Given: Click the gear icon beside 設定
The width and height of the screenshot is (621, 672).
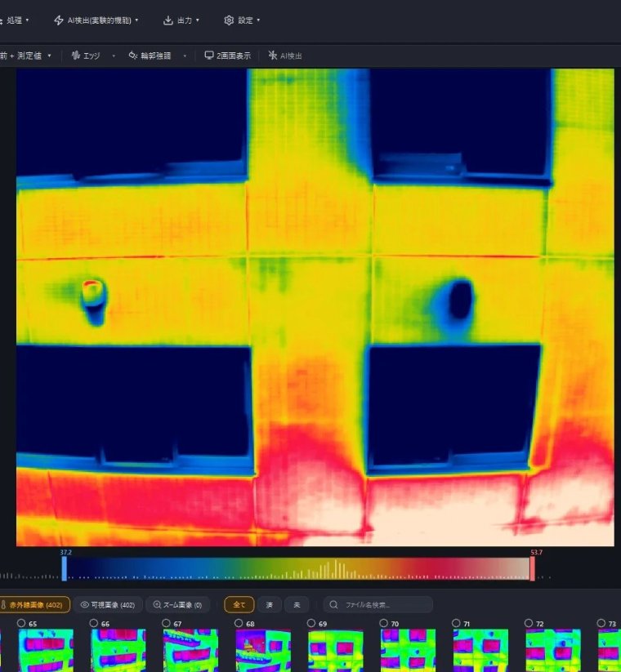Looking at the screenshot, I should (229, 20).
